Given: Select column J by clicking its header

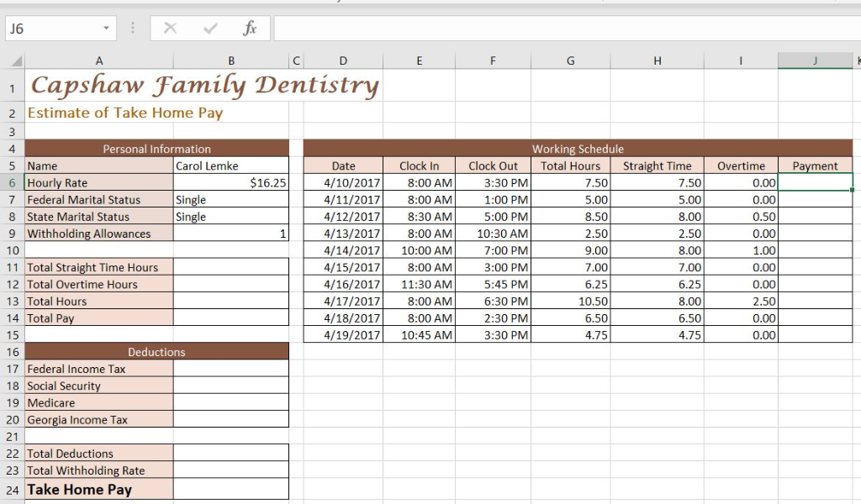Looking at the screenshot, I should [813, 60].
